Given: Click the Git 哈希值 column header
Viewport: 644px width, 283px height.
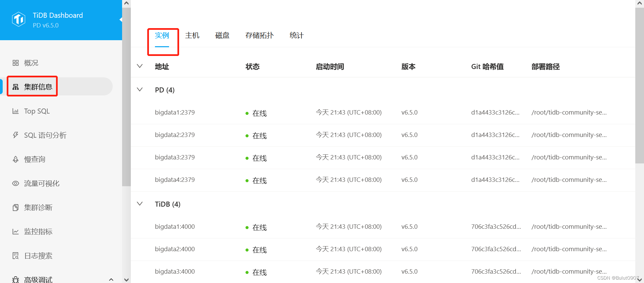Looking at the screenshot, I should pos(487,67).
